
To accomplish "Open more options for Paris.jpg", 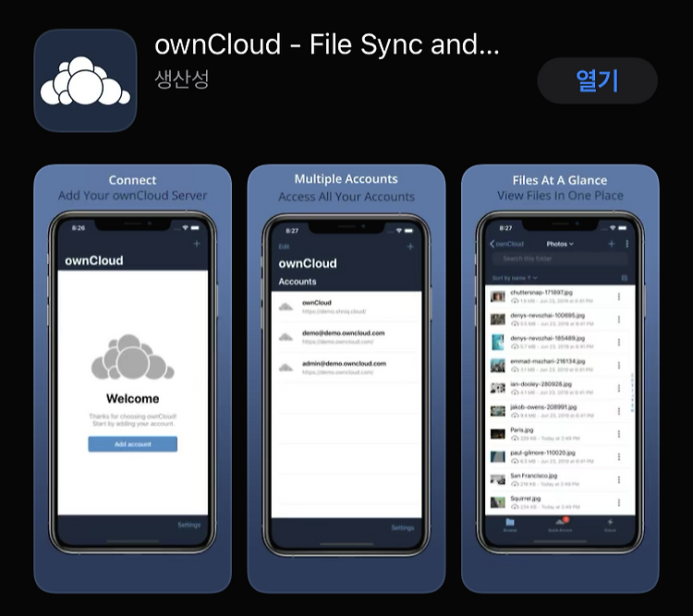I will [x=619, y=434].
